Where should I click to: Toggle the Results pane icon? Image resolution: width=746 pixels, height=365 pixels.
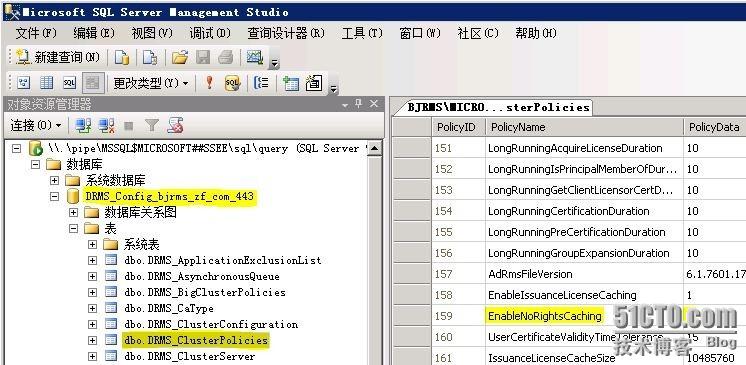tap(93, 83)
